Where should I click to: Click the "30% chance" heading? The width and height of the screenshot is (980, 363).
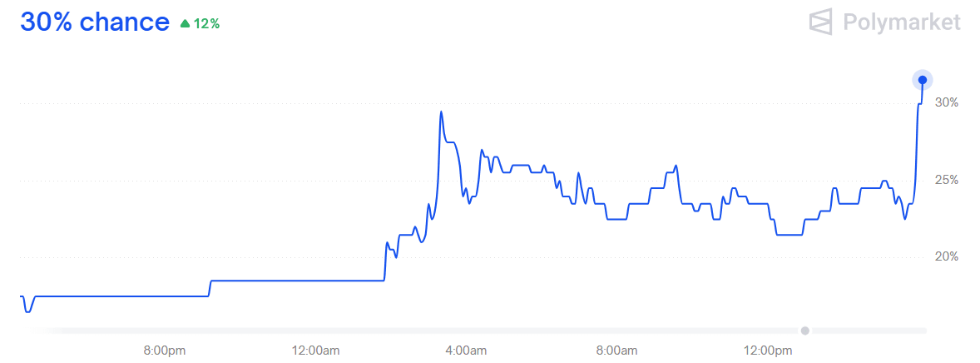pos(95,22)
